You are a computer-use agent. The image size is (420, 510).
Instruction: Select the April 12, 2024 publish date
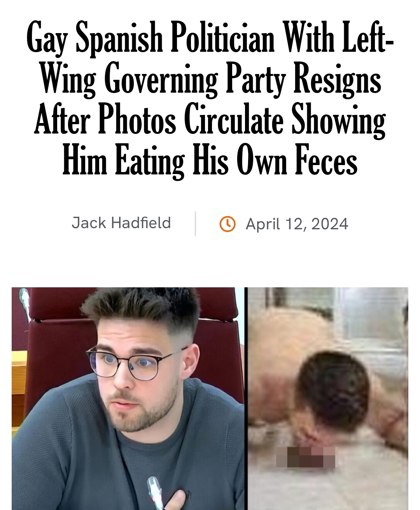tap(297, 224)
